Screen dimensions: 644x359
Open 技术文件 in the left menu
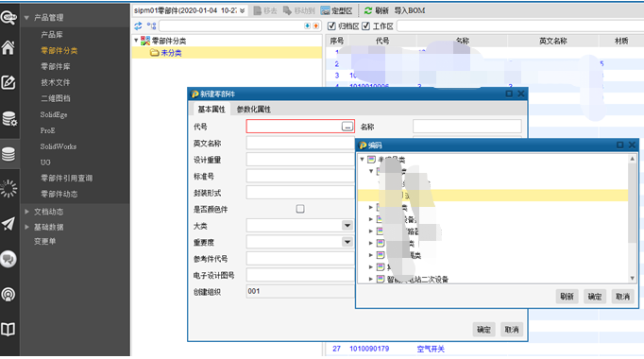pos(56,82)
